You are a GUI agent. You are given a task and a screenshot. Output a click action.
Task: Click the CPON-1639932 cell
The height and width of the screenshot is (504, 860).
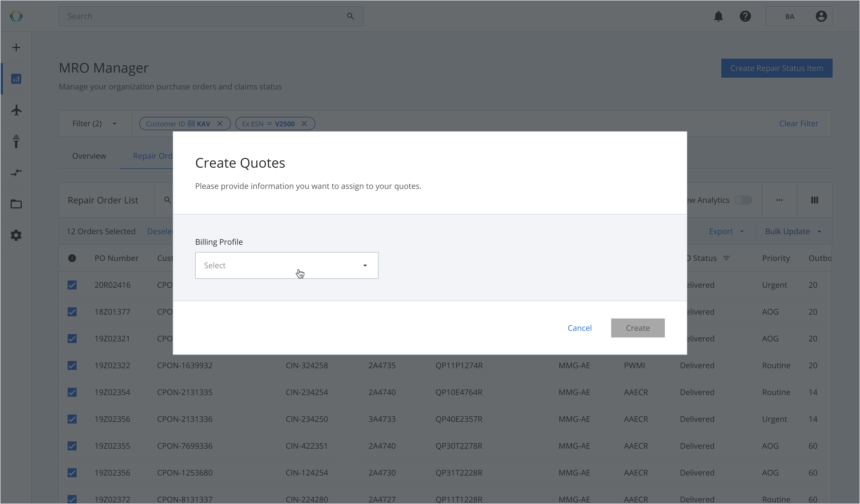point(185,365)
